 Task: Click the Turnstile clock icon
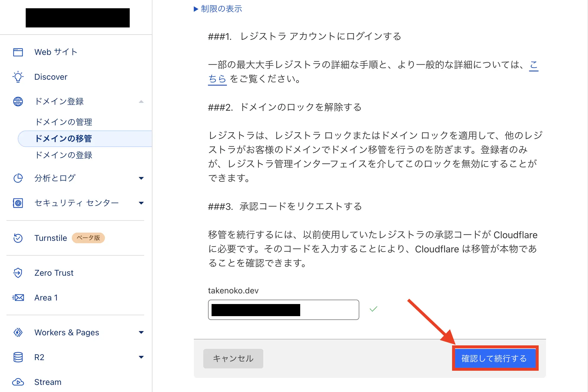pyautogui.click(x=18, y=238)
